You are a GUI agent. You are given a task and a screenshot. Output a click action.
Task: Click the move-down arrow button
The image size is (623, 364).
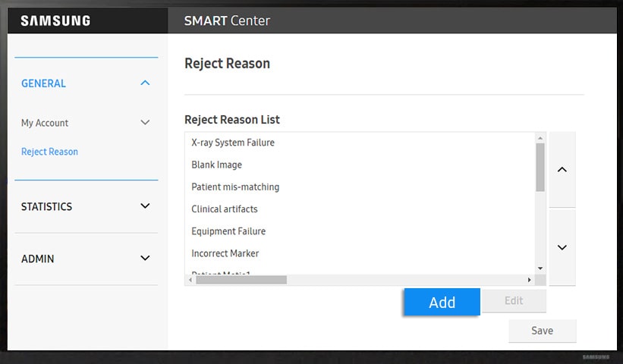coord(562,247)
